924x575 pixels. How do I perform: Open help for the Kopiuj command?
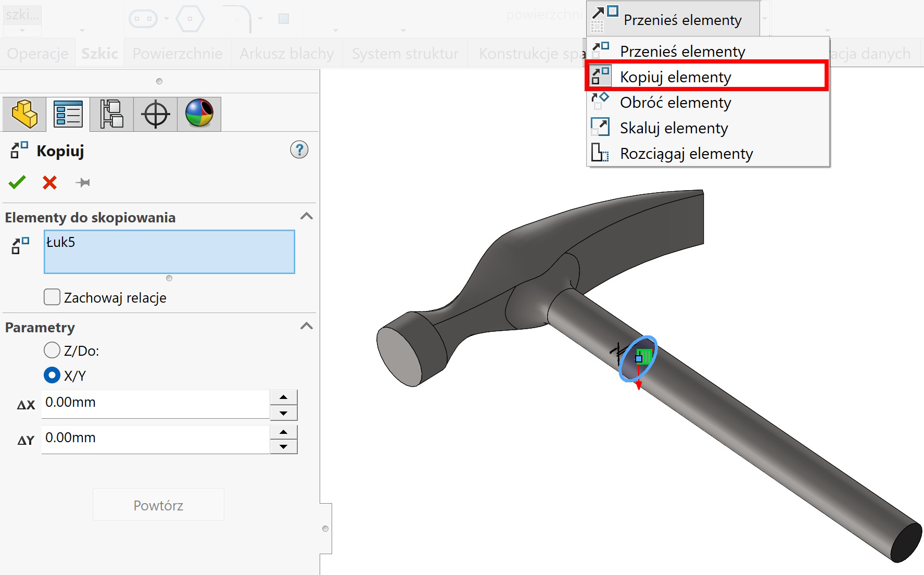[299, 150]
